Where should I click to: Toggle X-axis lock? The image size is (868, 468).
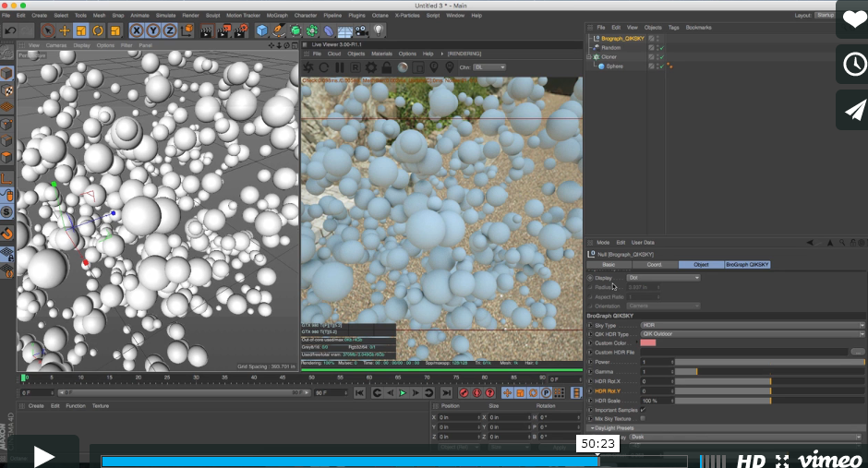tap(136, 30)
